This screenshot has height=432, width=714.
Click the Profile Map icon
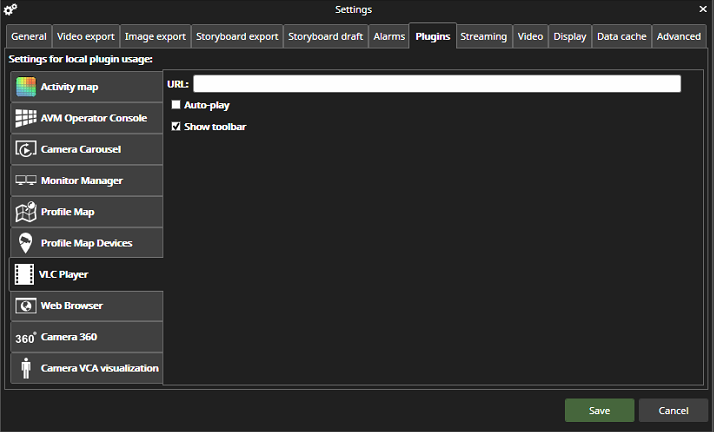[x=26, y=212]
